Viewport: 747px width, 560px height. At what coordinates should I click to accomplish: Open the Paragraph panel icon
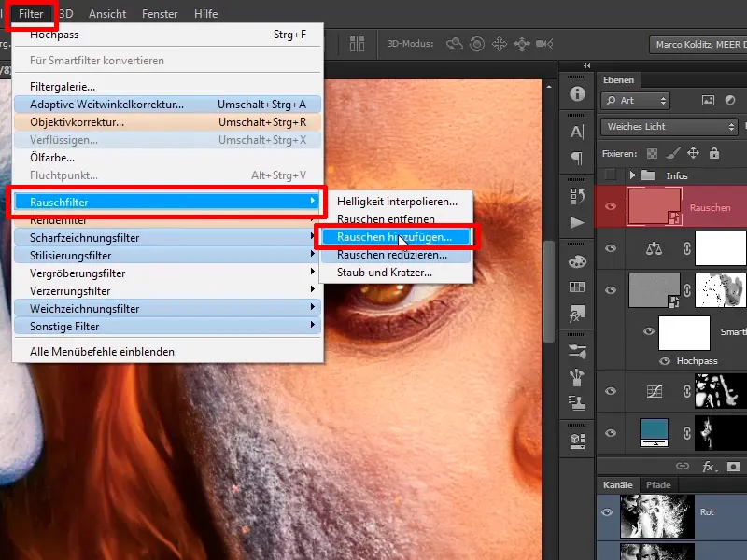point(577,158)
